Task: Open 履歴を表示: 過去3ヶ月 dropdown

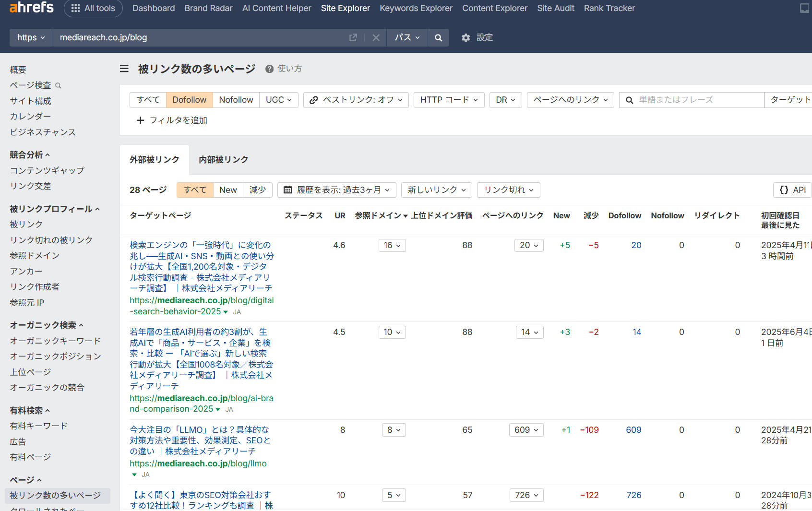Action: coord(337,190)
